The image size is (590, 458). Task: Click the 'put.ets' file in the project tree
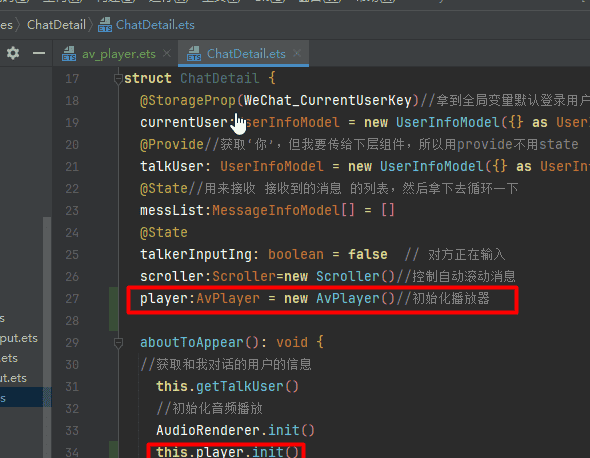[x=19, y=338]
